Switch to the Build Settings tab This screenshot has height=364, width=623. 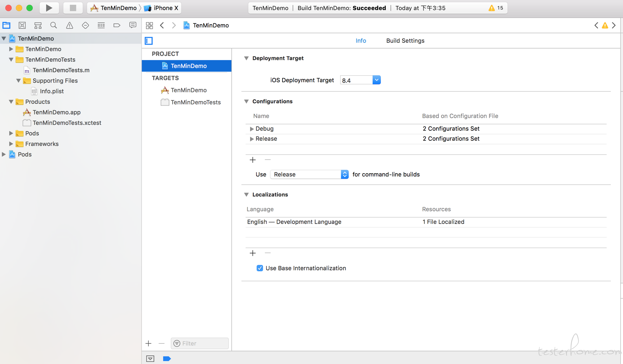(x=405, y=41)
